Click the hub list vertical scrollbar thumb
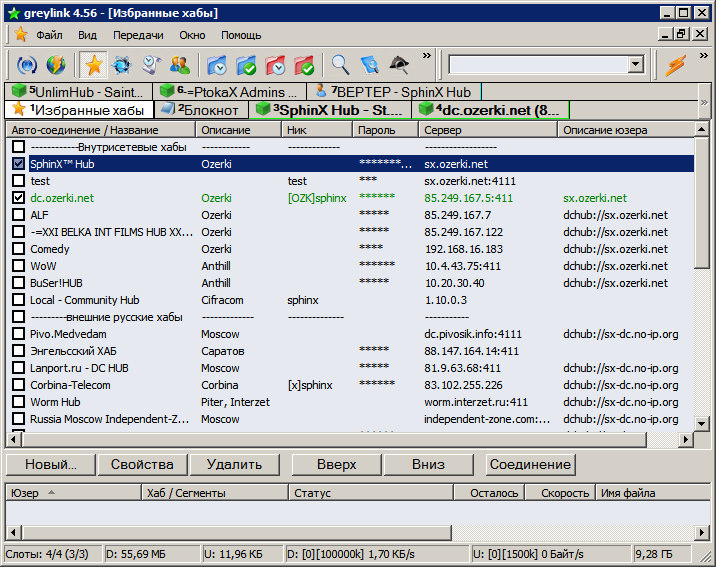Viewport: 716px width, 567px height. tap(701, 202)
